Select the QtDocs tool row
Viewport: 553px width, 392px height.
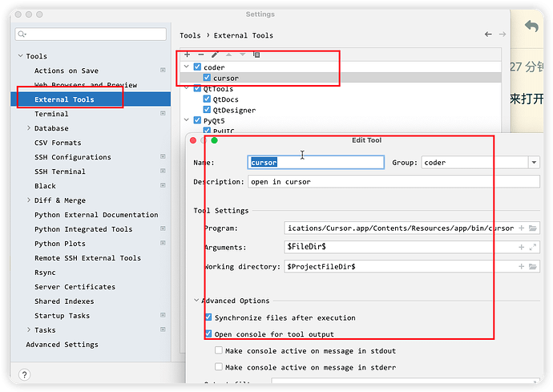[x=341, y=99]
